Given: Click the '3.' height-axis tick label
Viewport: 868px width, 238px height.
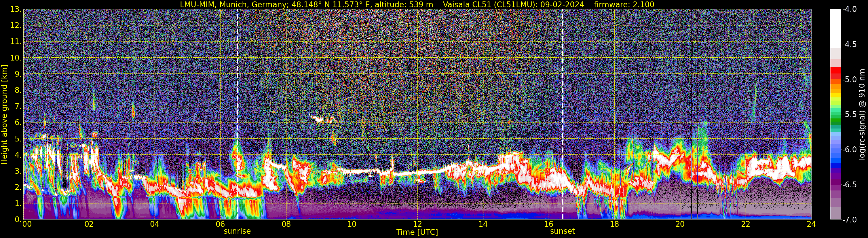Looking at the screenshot, I should 18,171.
